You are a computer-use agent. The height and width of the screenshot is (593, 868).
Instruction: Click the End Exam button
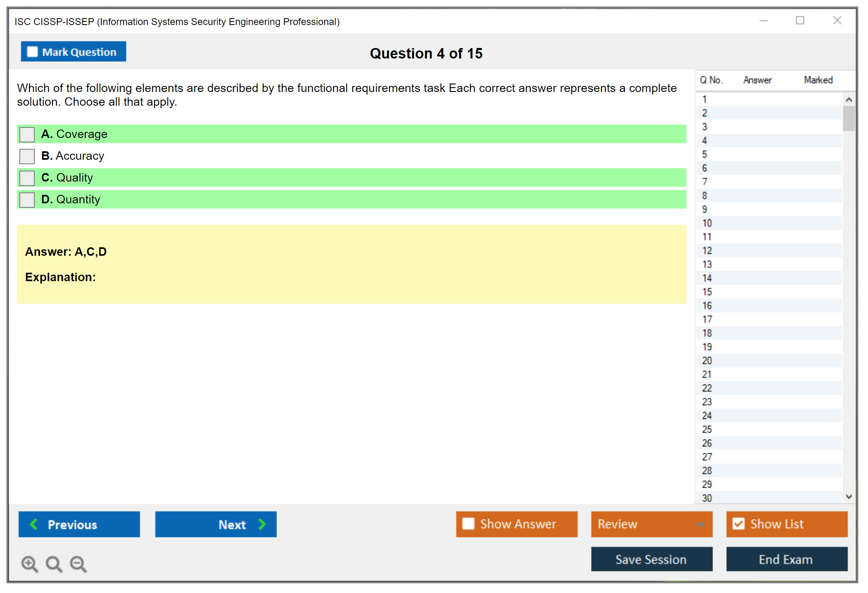tap(786, 559)
